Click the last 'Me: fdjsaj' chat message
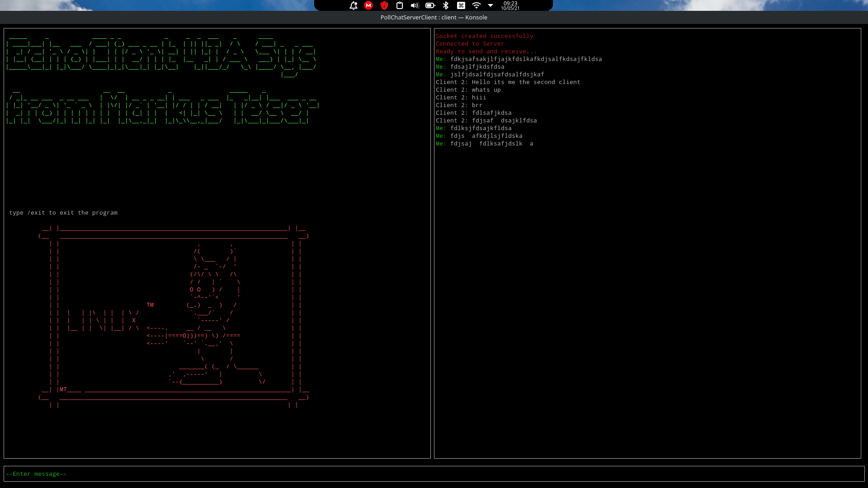The image size is (868, 488). coord(484,144)
